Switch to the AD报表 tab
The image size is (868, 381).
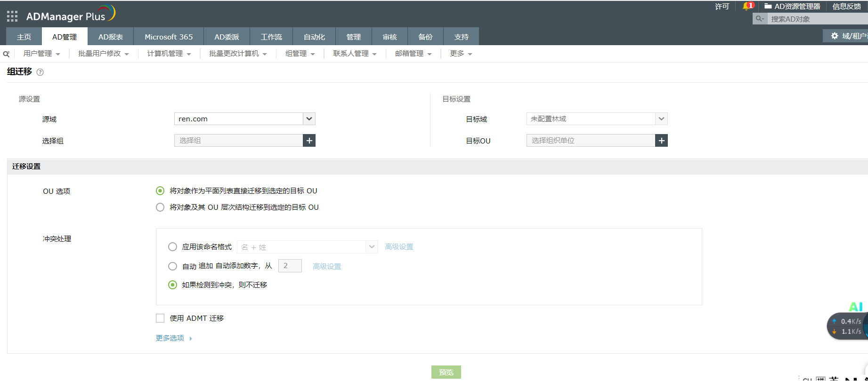click(111, 37)
